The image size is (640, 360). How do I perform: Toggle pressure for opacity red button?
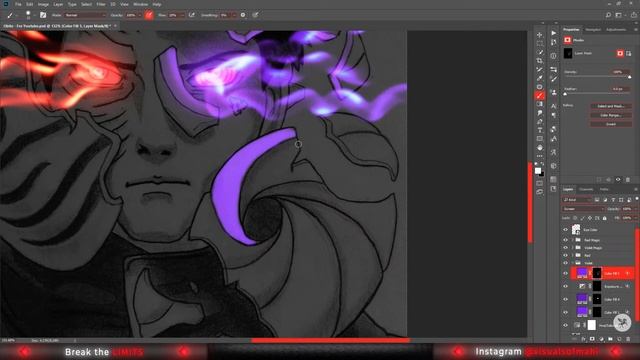pos(149,15)
